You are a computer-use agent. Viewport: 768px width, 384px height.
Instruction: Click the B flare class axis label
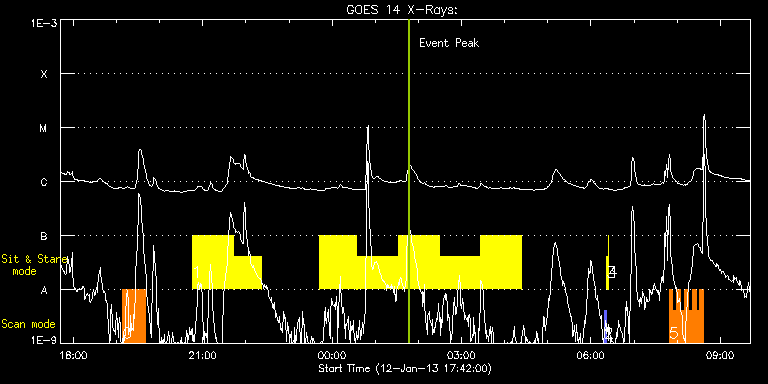tap(44, 236)
